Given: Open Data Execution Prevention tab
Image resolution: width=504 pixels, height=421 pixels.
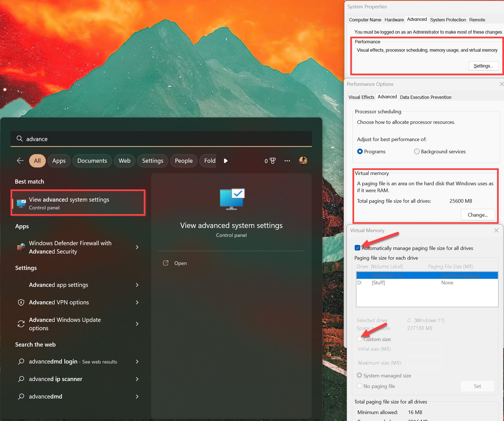Looking at the screenshot, I should [425, 97].
